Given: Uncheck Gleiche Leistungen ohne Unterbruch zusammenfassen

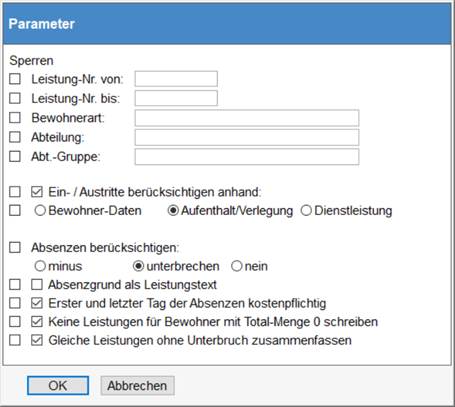Looking at the screenshot, I should click(x=37, y=340).
